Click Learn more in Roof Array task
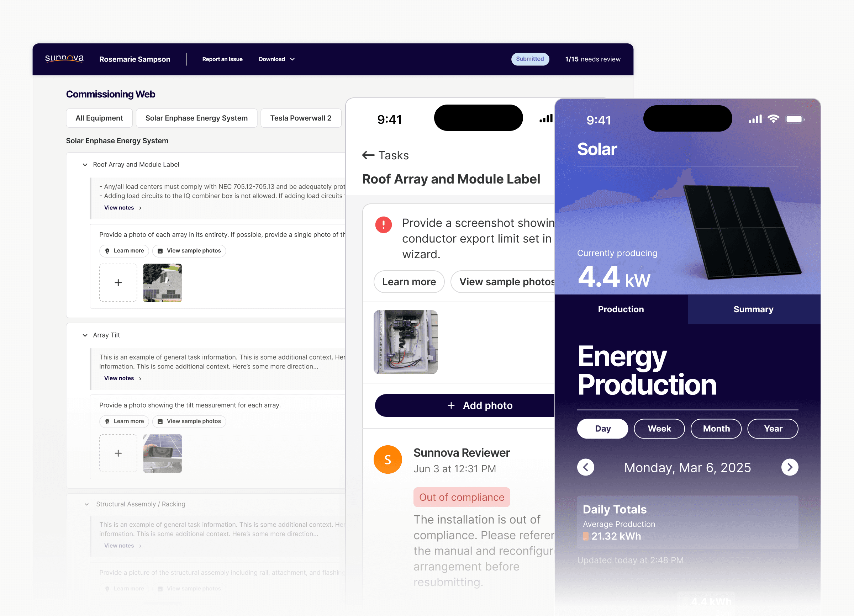 click(x=124, y=251)
